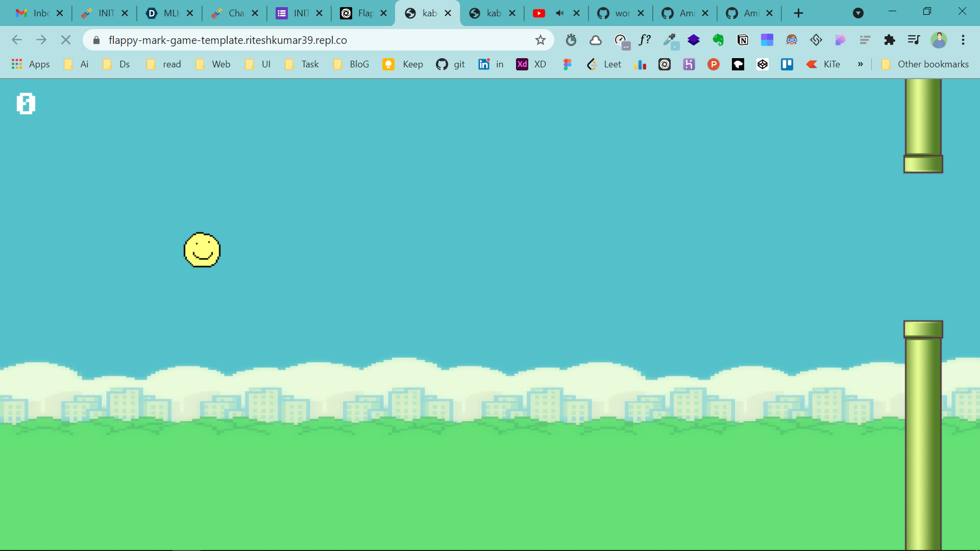Click the Evernote elephant extension icon

[x=718, y=40]
